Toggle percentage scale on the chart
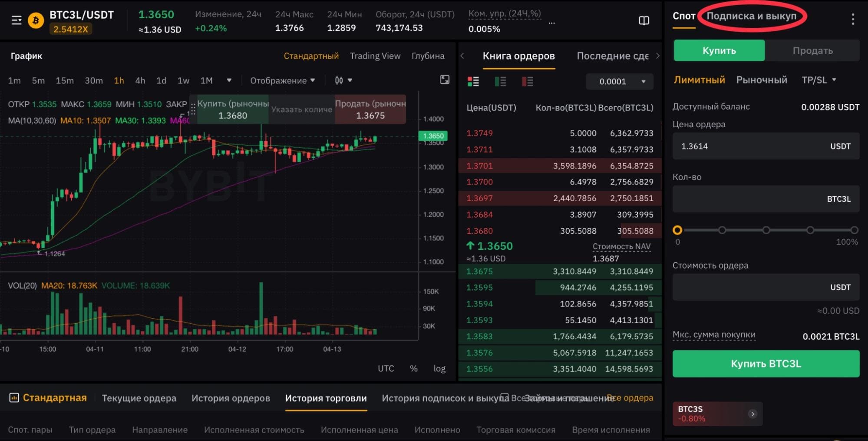The width and height of the screenshot is (868, 441). [x=414, y=368]
